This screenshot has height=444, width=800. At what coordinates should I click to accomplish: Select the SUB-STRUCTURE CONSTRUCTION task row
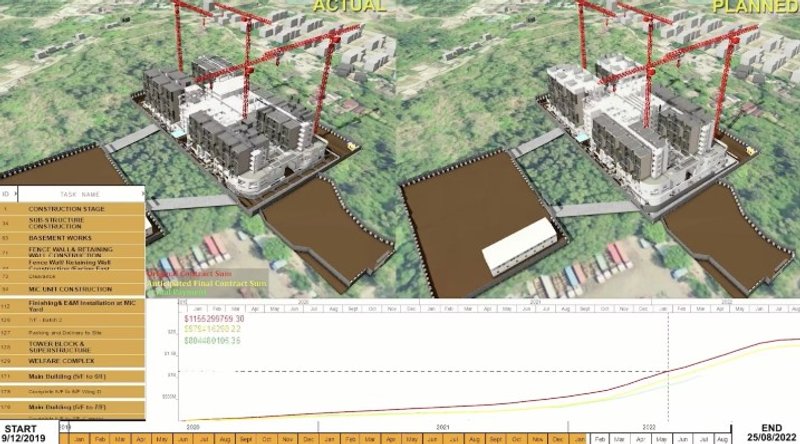pyautogui.click(x=72, y=223)
